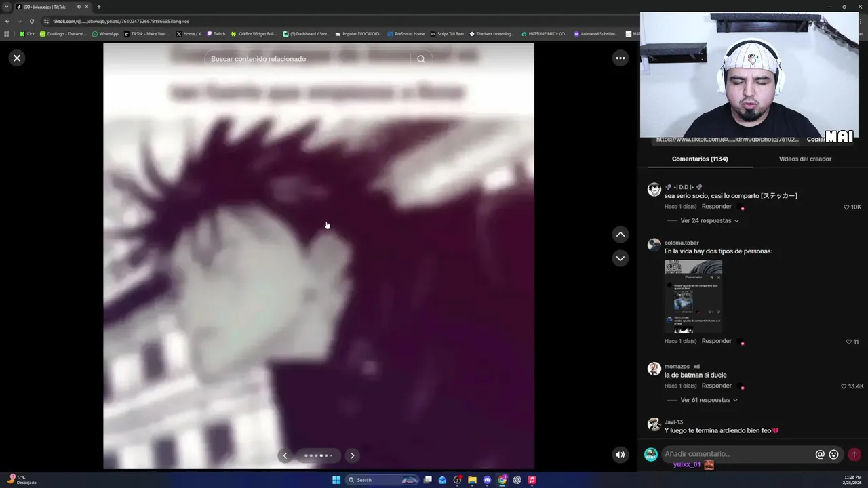868x488 pixels.
Task: Open Task View from the taskbar
Action: click(x=428, y=480)
